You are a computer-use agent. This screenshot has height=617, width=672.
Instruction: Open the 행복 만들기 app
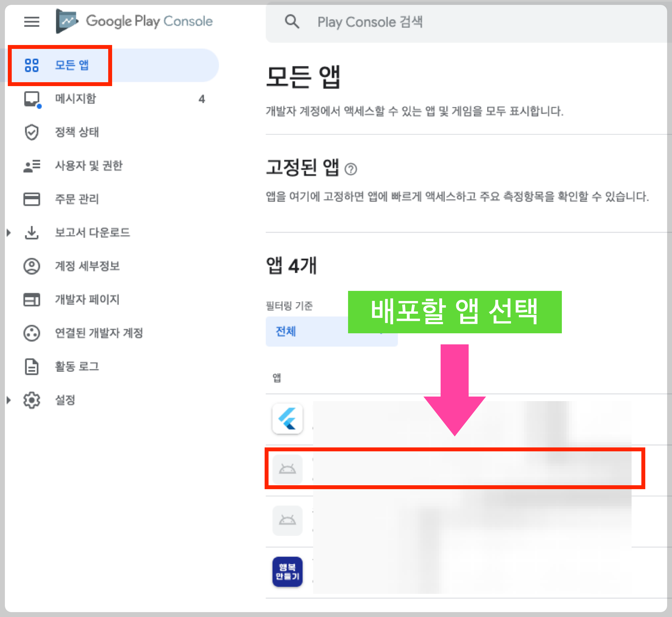click(x=287, y=572)
